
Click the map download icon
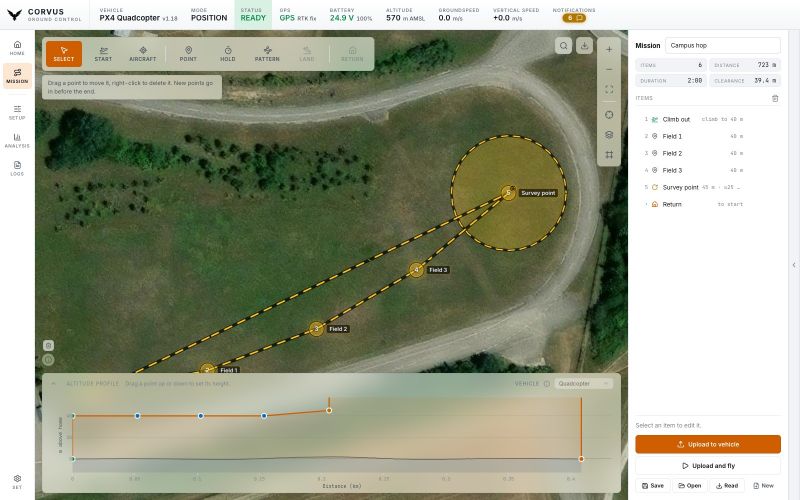(584, 45)
